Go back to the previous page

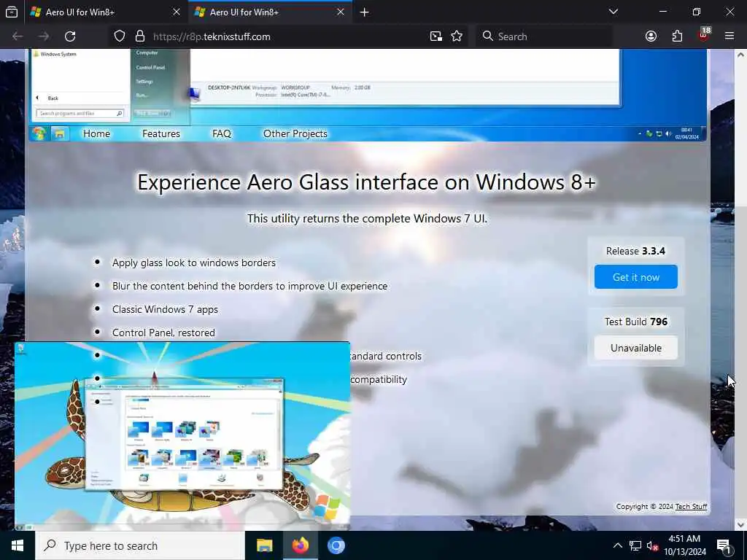tap(18, 36)
